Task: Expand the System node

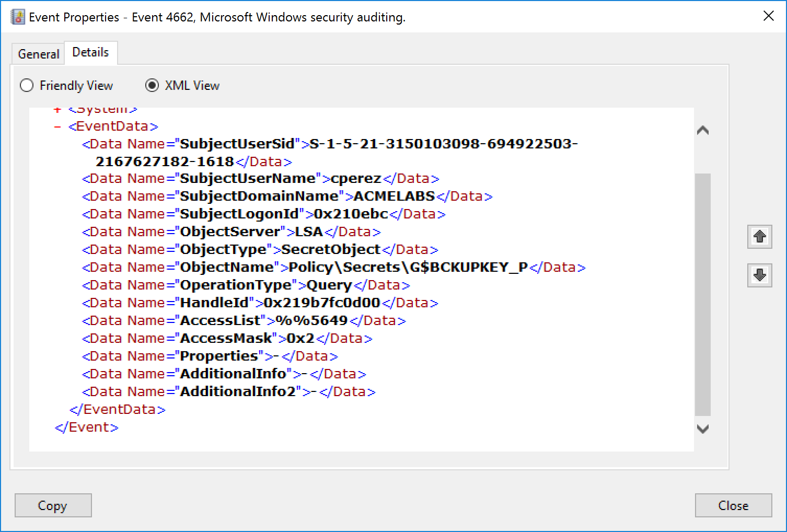Action: tap(56, 109)
